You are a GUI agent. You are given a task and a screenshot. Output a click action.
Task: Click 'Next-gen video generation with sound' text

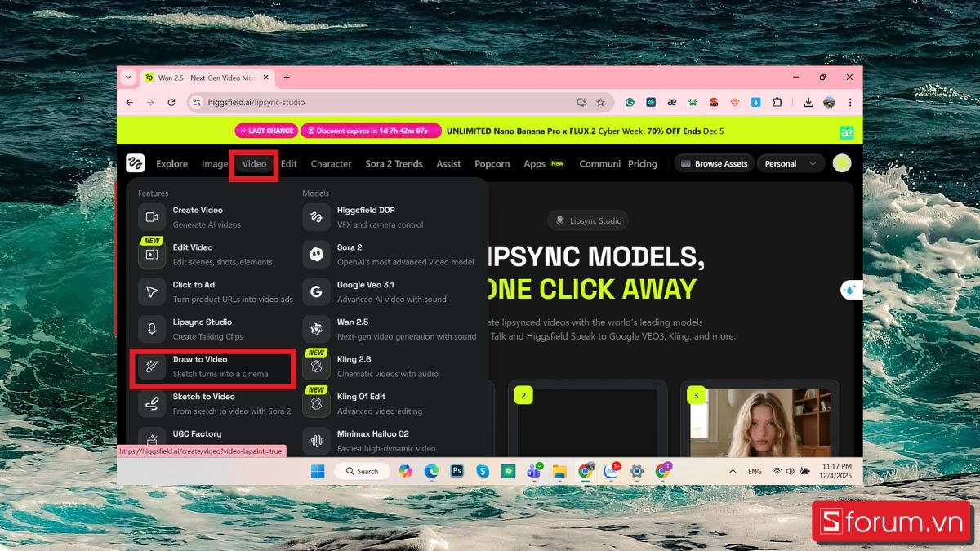[x=407, y=336]
